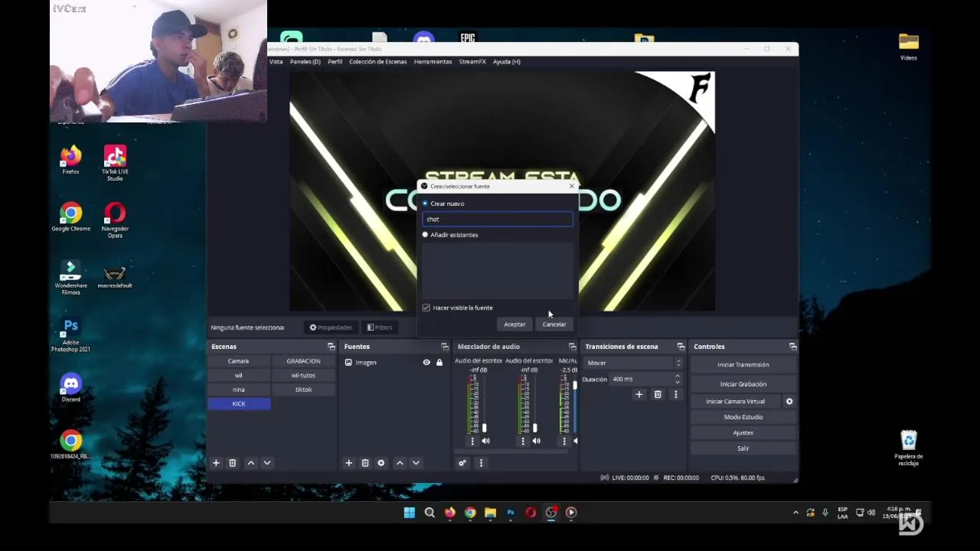Viewport: 980px width, 551px height.
Task: Move scene down in Escenas panel
Action: coord(267,463)
